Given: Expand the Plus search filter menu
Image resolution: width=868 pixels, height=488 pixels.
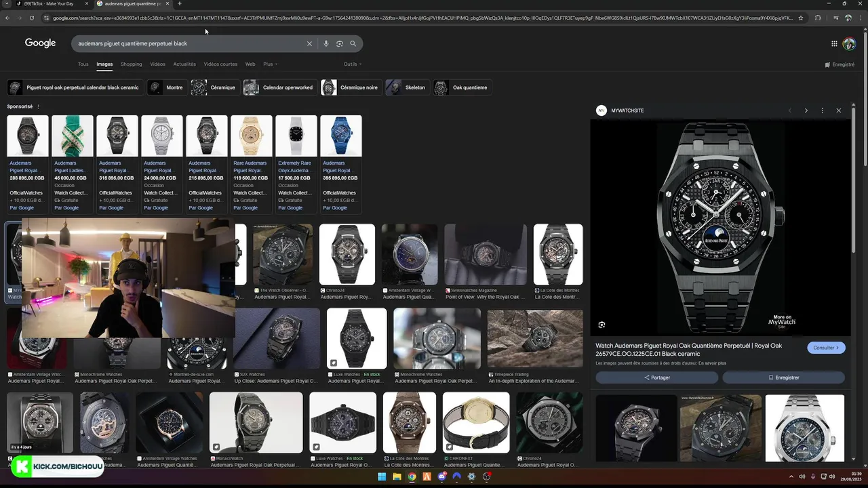Looking at the screenshot, I should click(x=271, y=64).
